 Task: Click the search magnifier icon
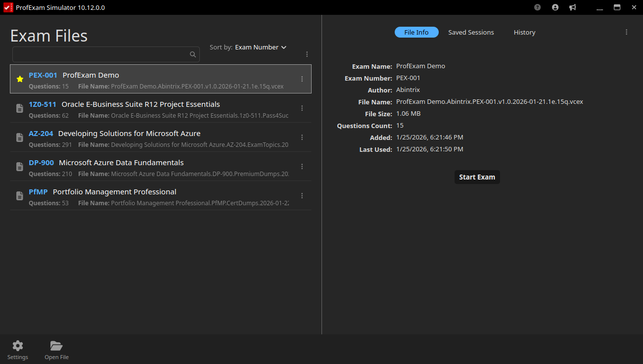coord(193,54)
